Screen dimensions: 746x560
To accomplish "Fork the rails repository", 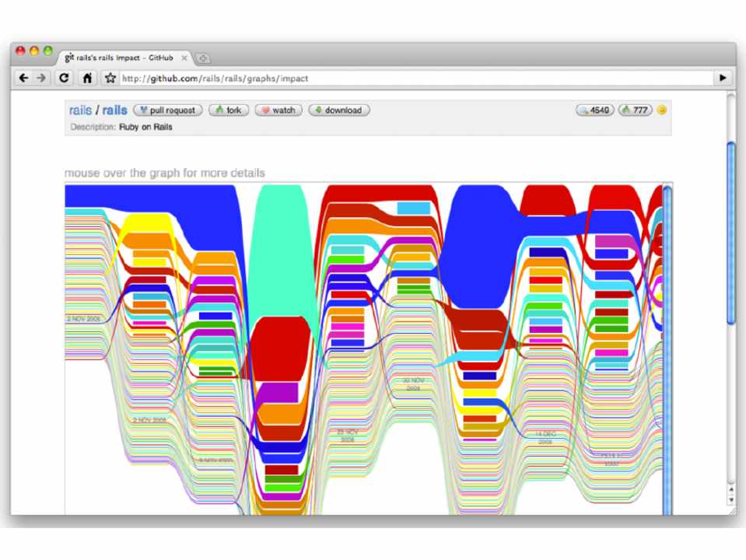I will pos(229,110).
